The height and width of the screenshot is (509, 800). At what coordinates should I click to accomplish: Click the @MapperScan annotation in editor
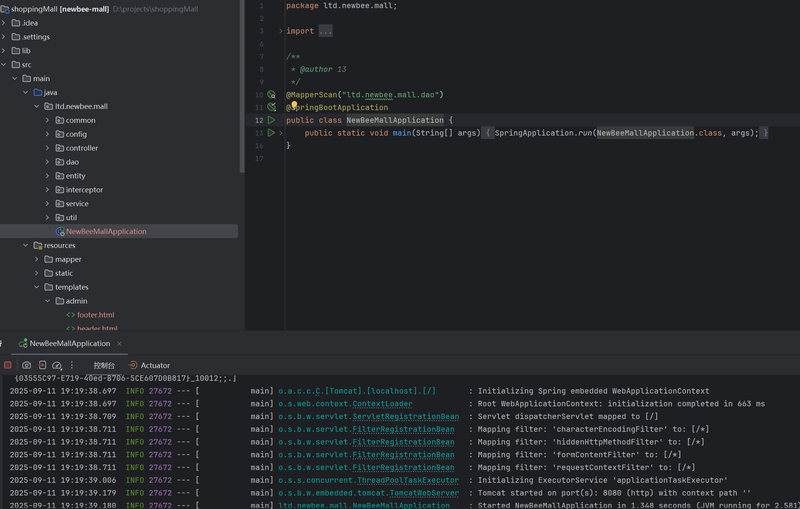point(312,95)
